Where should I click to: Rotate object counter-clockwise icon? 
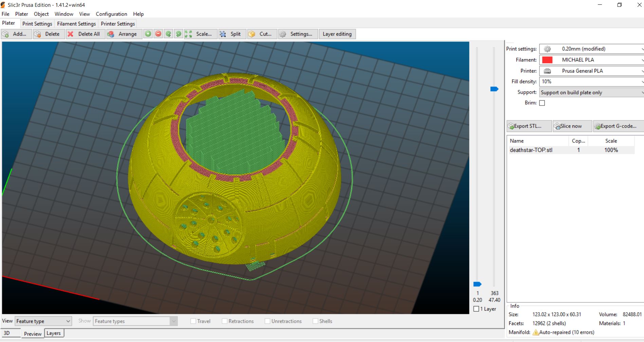tap(168, 34)
